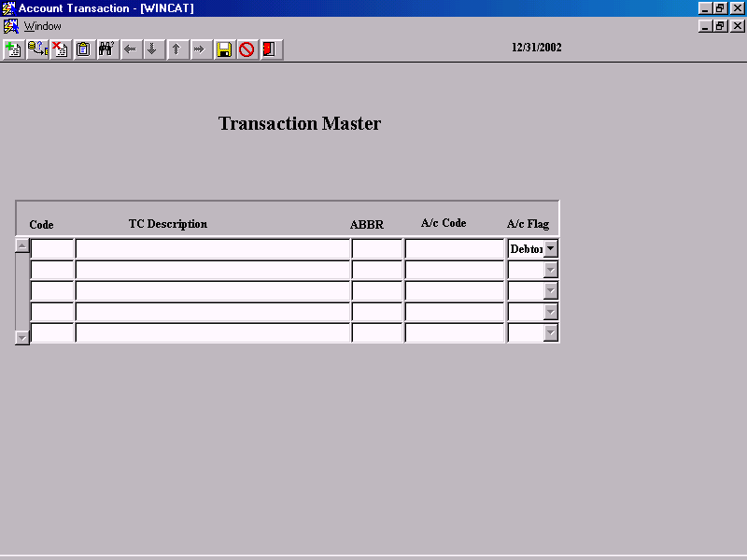The width and height of the screenshot is (747, 560).
Task: Open the second row A/c Flag dropdown
Action: [x=551, y=270]
